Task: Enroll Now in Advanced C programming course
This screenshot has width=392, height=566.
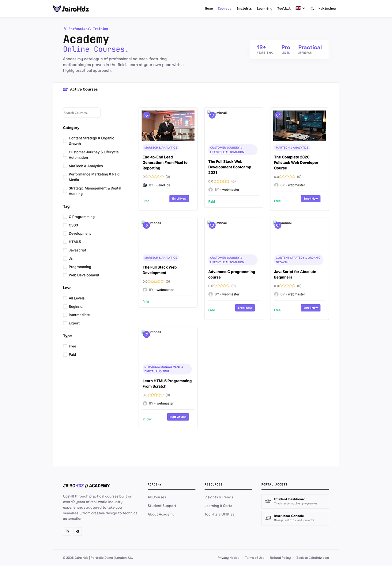Action: pos(245,308)
